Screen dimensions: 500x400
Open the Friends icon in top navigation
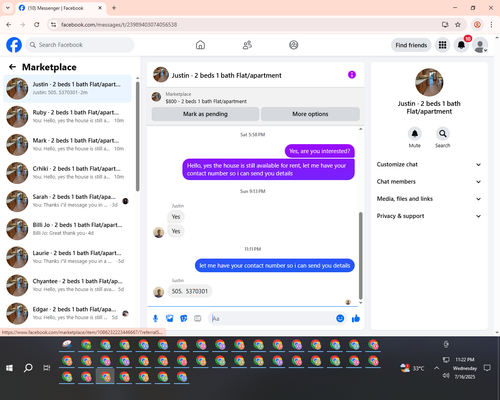[x=247, y=45]
